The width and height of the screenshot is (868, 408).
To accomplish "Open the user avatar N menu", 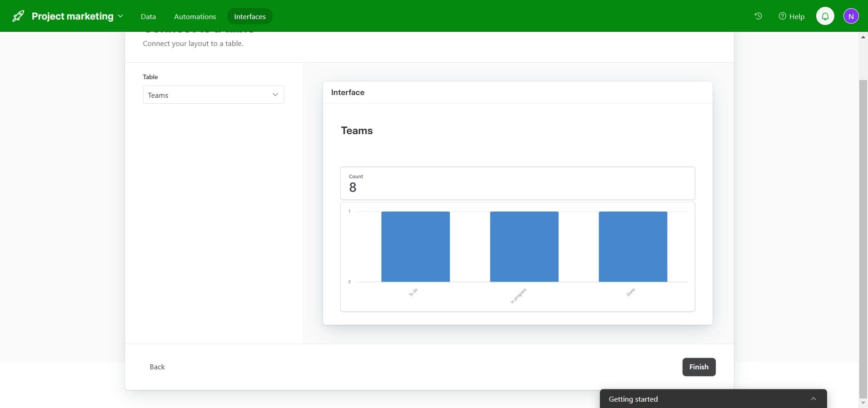I will (x=851, y=16).
